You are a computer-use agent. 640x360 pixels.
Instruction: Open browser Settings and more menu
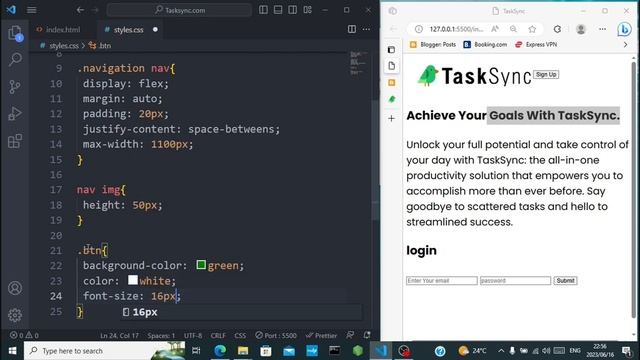(x=602, y=29)
